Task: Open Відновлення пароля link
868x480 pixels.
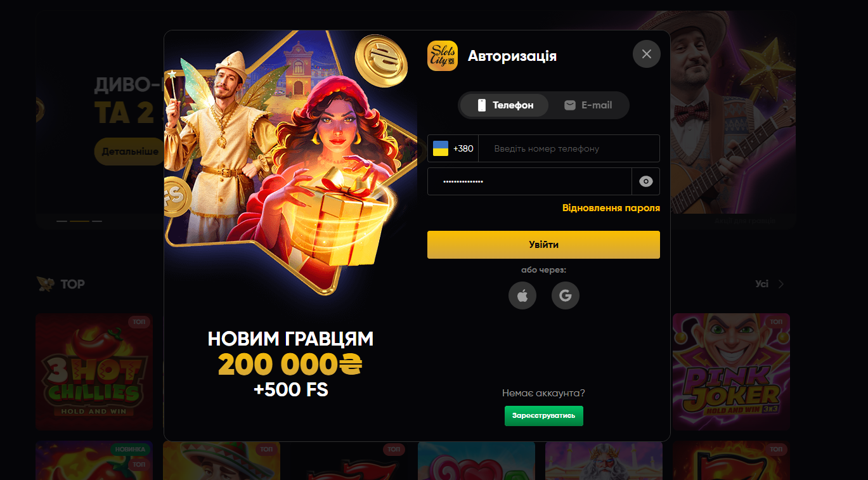Action: [x=611, y=208]
